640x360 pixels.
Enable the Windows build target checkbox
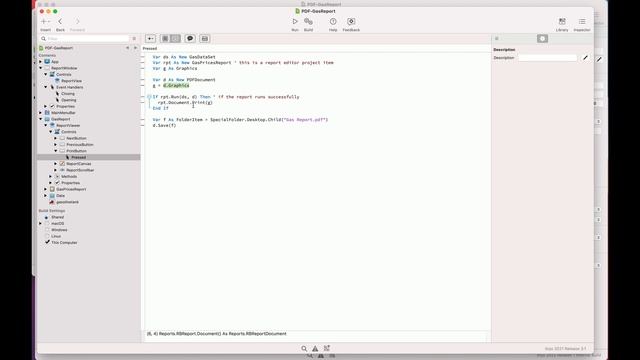(x=47, y=230)
